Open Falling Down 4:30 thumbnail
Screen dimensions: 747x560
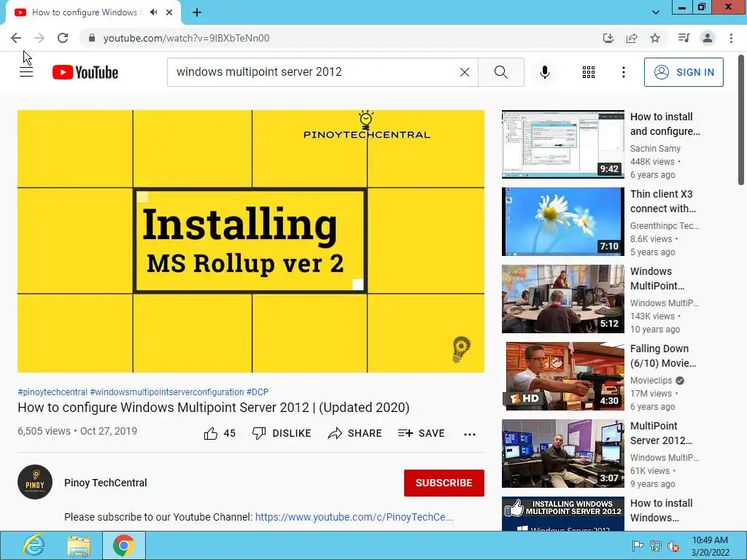click(x=562, y=376)
